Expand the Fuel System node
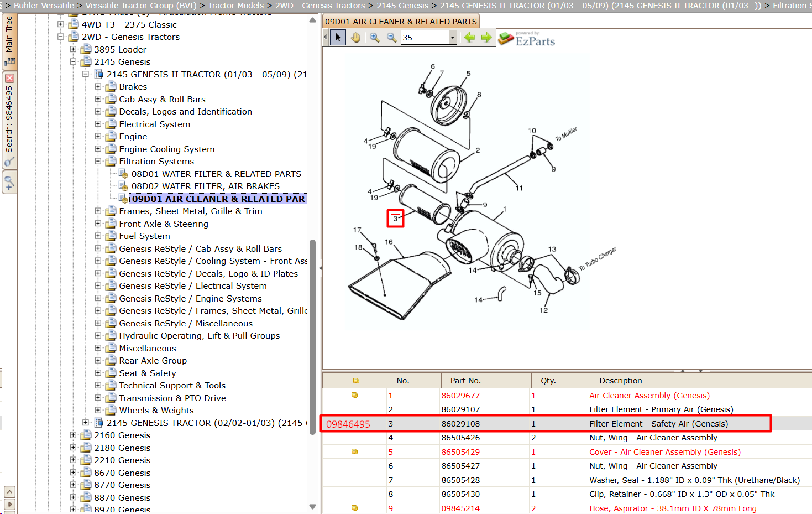The height and width of the screenshot is (514, 812). click(x=98, y=236)
